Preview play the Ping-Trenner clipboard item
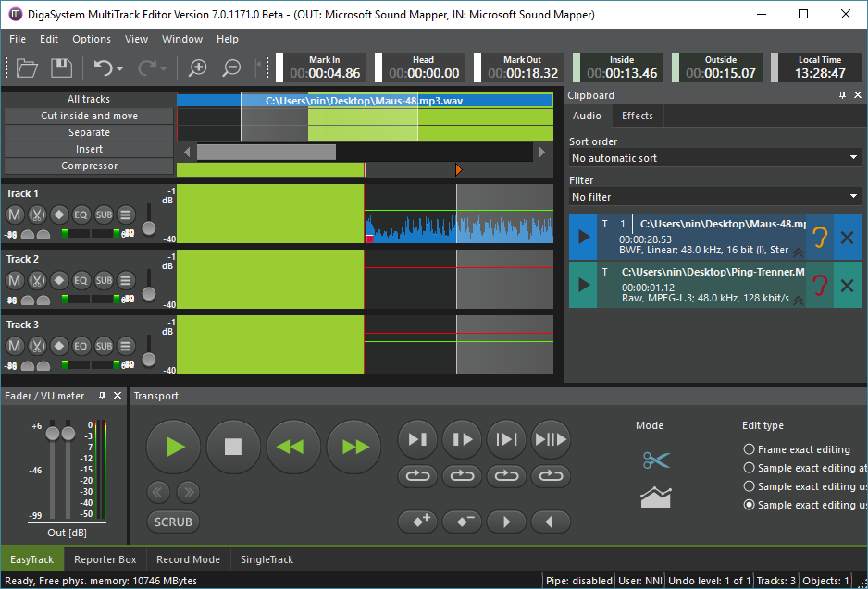Viewport: 868px width, 589px height. pyautogui.click(x=583, y=284)
